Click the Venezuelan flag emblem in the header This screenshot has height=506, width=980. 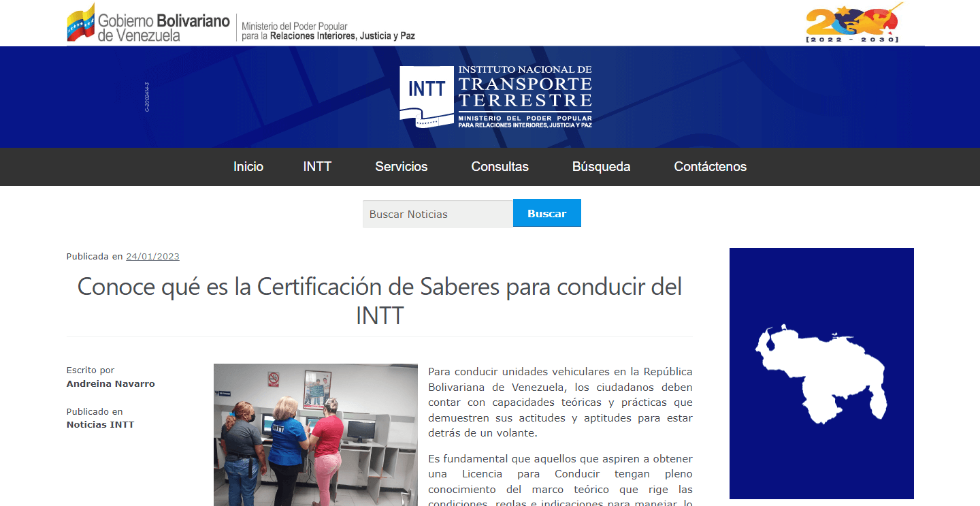[80, 23]
